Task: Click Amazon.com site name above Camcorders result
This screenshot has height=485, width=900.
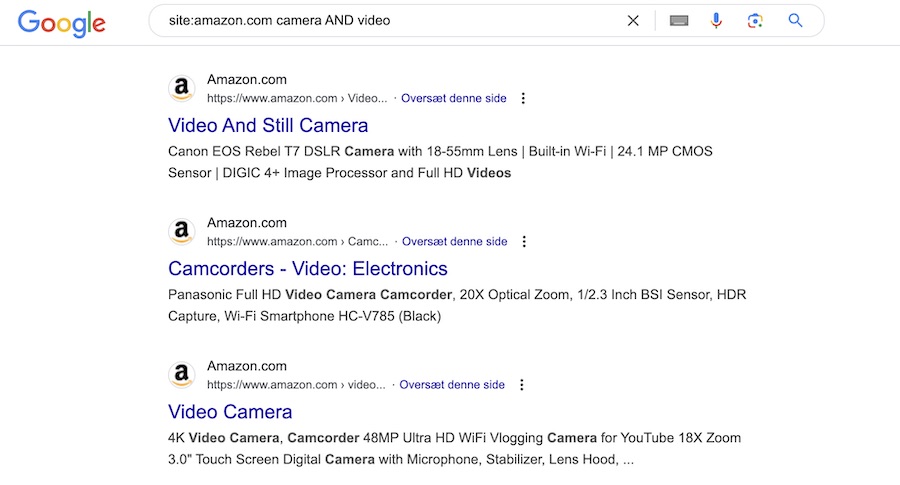Action: 247,223
